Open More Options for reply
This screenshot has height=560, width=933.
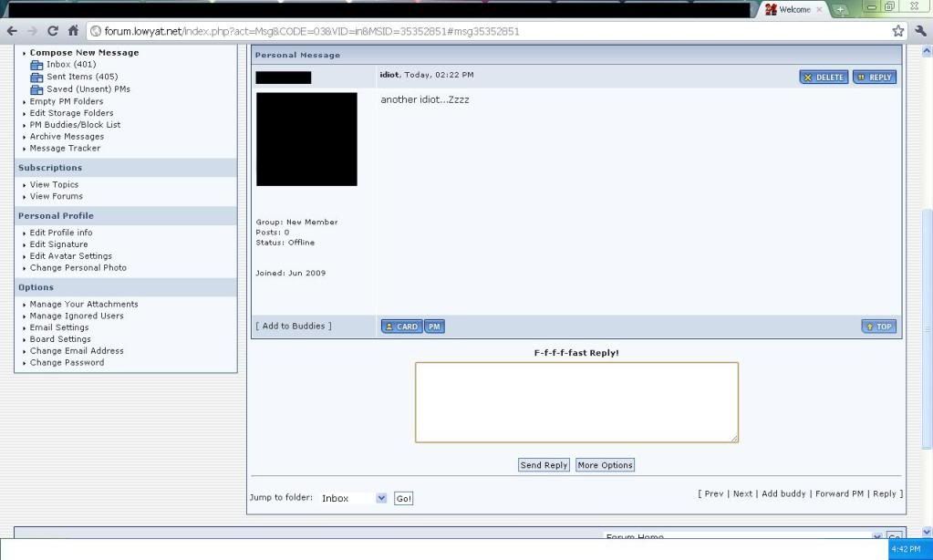coord(605,465)
